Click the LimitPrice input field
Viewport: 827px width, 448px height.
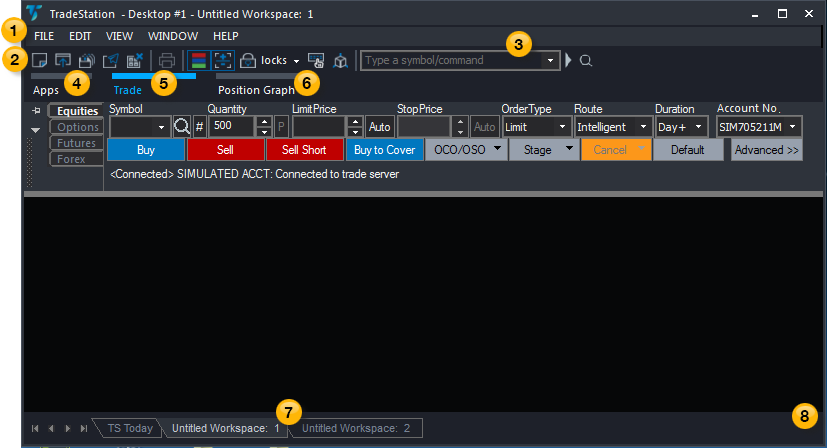(x=320, y=127)
